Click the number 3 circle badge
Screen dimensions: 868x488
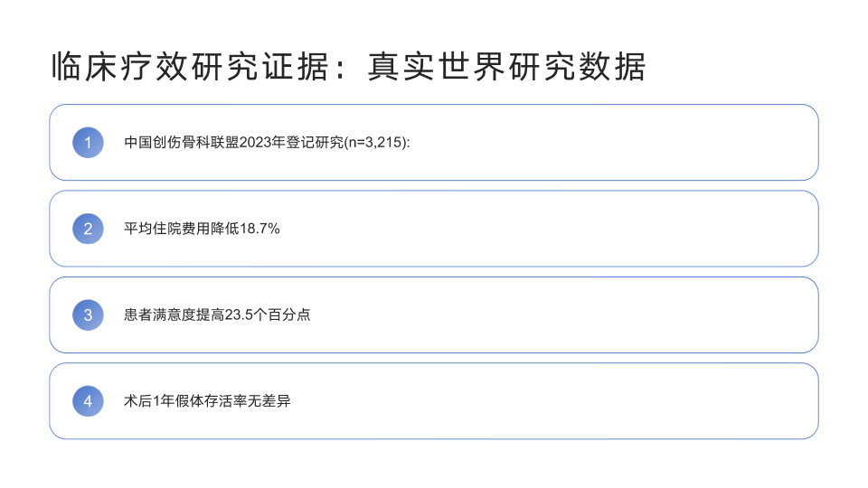88,314
